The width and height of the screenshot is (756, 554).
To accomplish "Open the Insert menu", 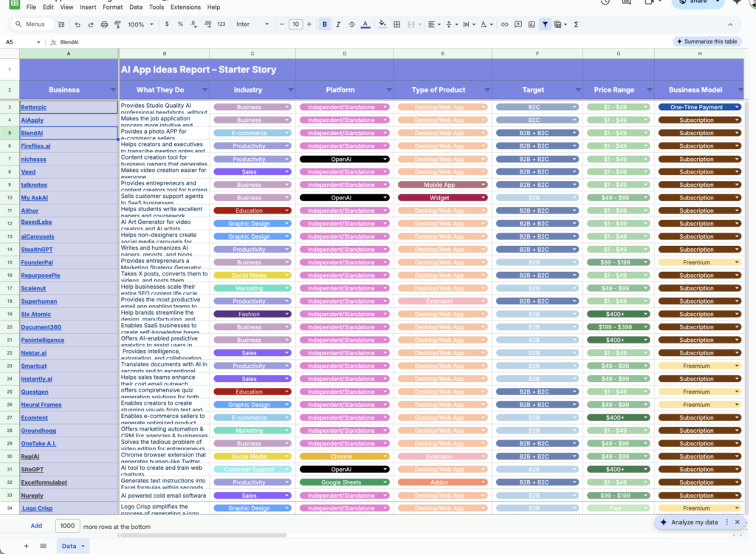I will pyautogui.click(x=88, y=7).
